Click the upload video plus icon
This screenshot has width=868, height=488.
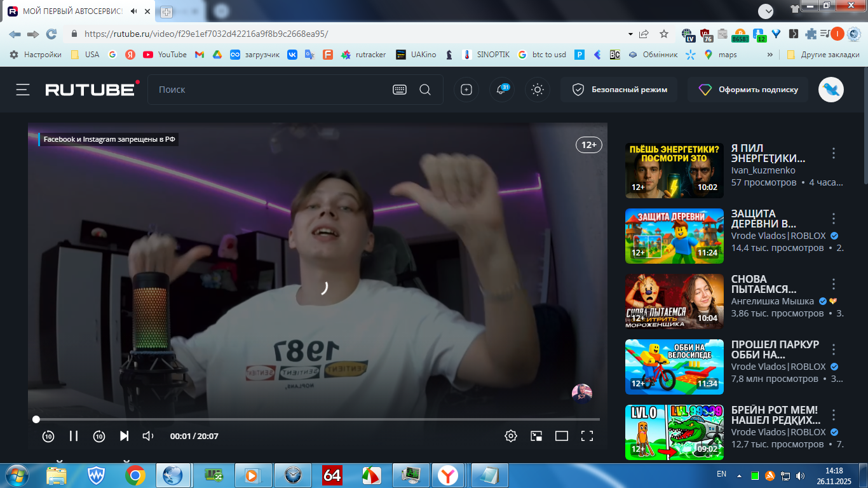tap(466, 90)
